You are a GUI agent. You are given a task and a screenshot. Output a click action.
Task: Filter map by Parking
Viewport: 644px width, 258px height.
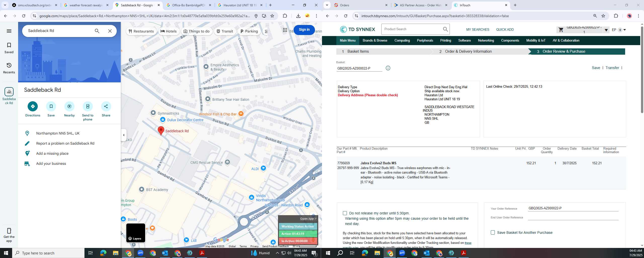[x=249, y=31]
